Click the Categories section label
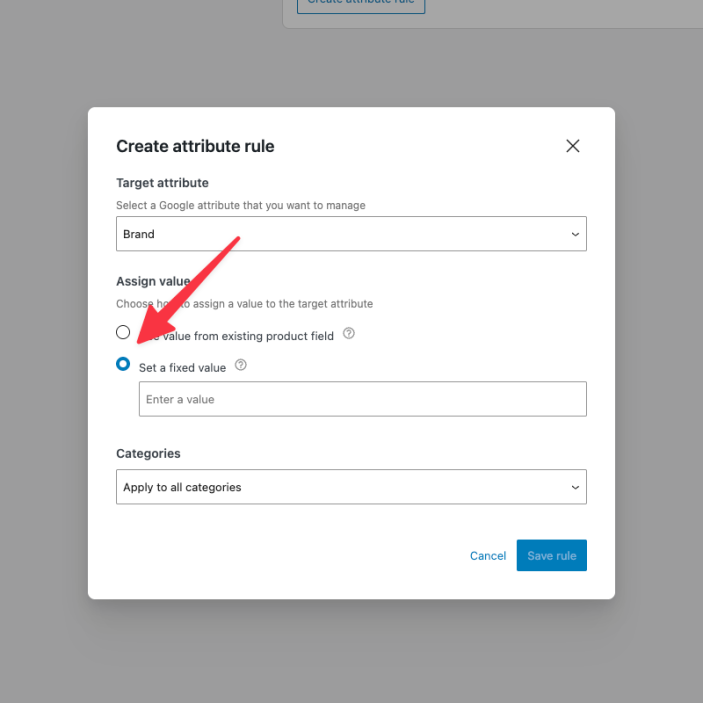This screenshot has width=703, height=703. (x=148, y=453)
